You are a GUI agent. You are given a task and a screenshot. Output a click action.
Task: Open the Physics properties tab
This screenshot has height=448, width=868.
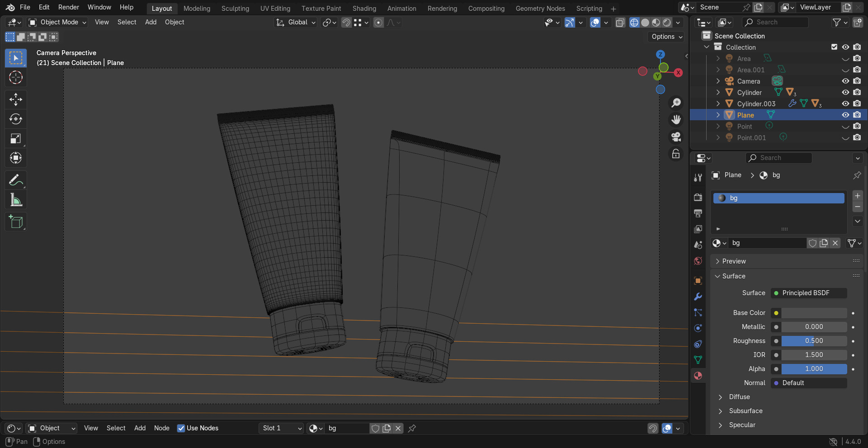[698, 328]
